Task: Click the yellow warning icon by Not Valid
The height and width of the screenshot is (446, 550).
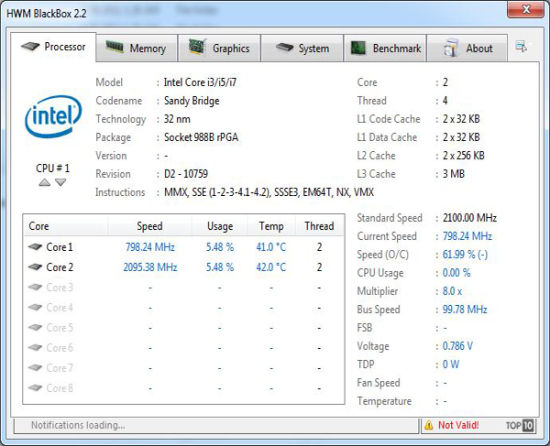Action: click(x=429, y=425)
